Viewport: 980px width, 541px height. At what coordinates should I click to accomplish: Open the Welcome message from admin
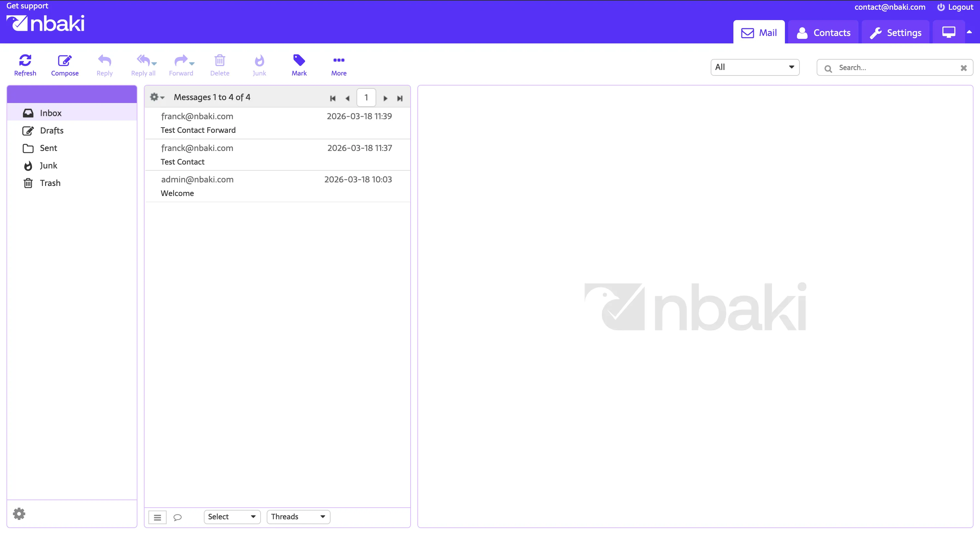[277, 186]
